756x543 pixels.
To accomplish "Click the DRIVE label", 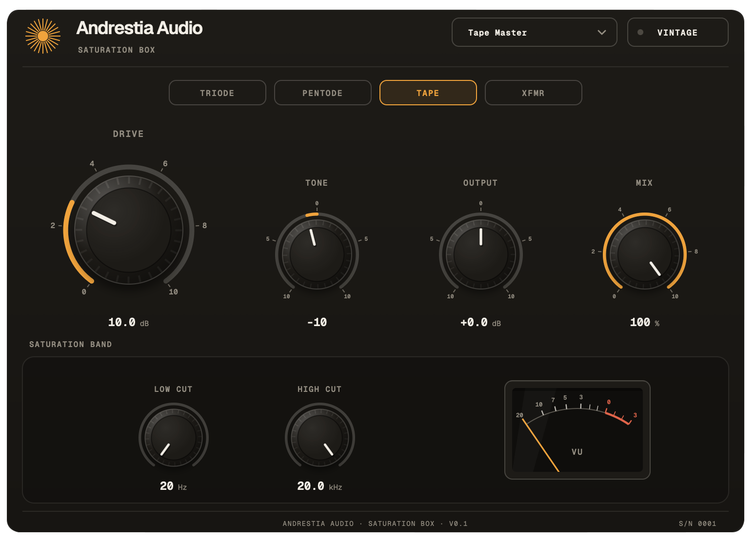I will pos(128,134).
